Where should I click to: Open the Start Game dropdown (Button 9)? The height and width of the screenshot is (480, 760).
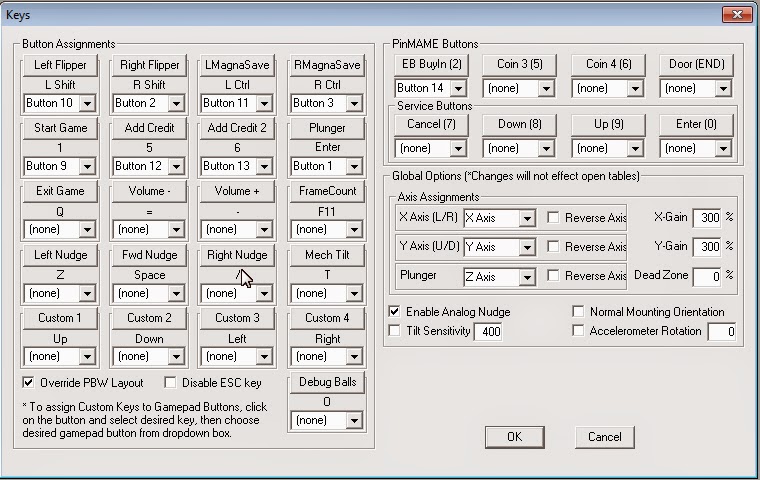[x=88, y=166]
